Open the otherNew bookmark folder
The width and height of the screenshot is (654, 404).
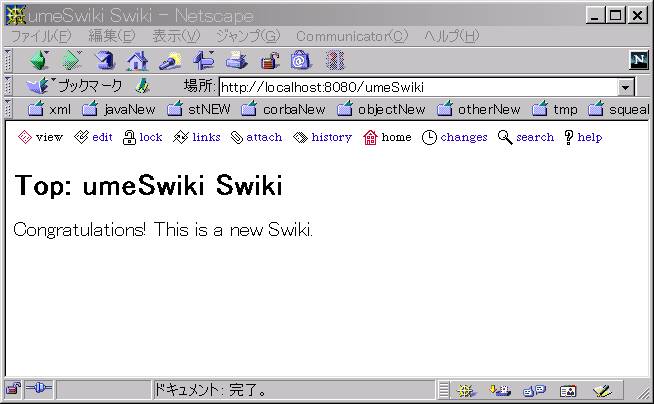pyautogui.click(x=478, y=109)
